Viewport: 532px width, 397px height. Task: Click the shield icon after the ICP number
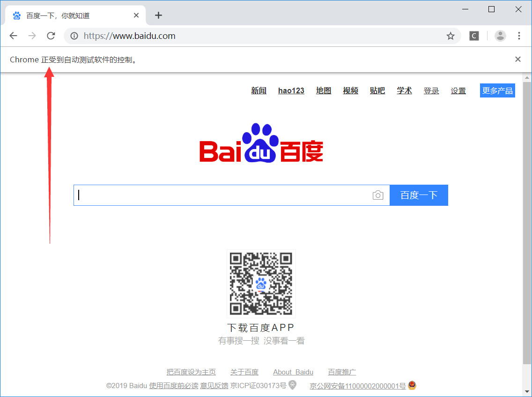coord(293,385)
